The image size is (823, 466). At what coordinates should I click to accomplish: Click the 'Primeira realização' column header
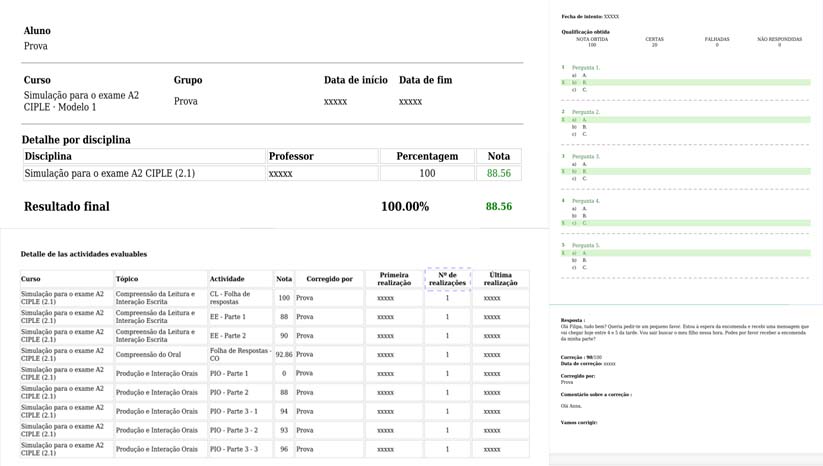tap(394, 279)
